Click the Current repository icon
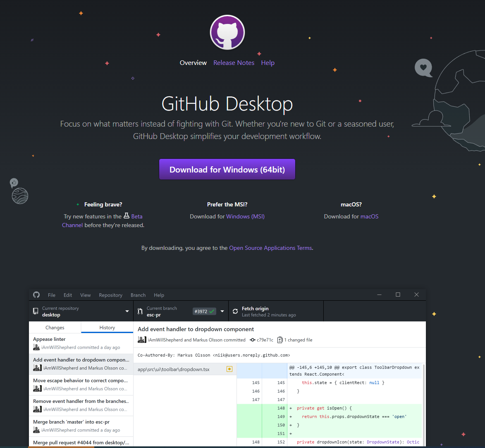The image size is (485, 448). (36, 311)
